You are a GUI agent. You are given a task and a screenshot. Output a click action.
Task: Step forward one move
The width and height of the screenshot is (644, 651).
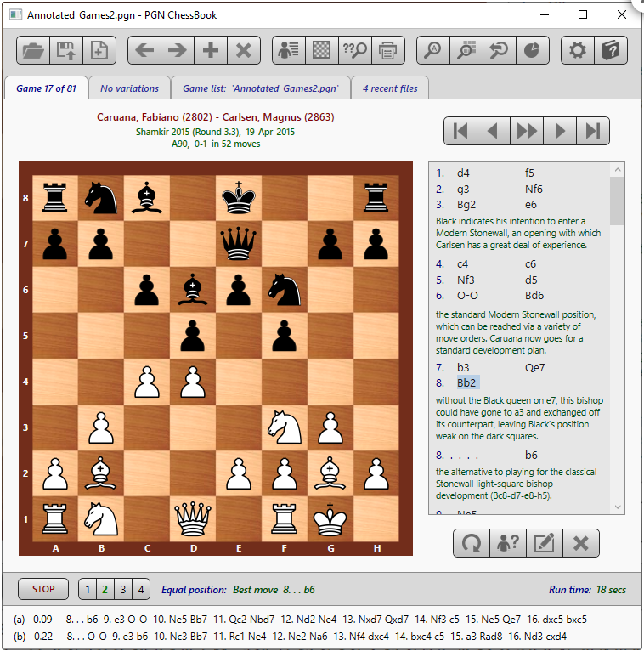point(560,131)
